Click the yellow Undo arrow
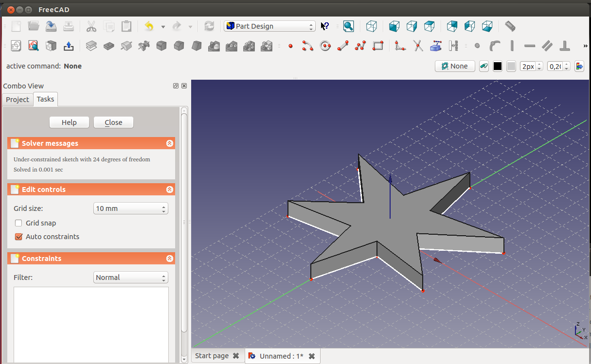This screenshot has height=364, width=591. pos(149,26)
